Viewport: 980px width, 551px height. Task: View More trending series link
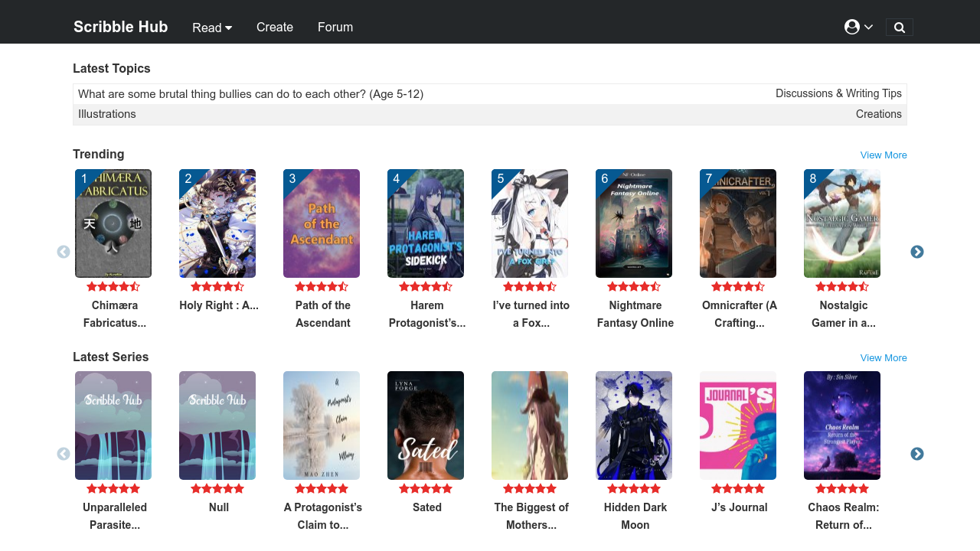[x=884, y=155]
